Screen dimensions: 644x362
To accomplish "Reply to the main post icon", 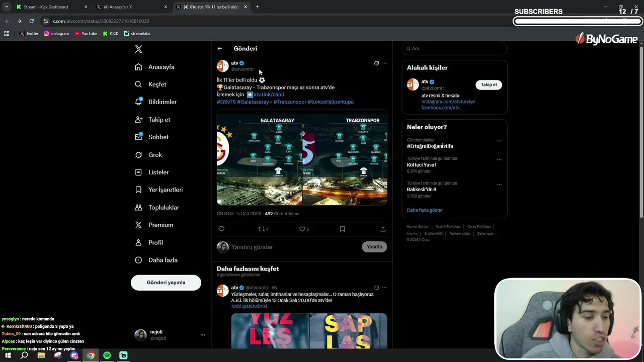I will (221, 229).
